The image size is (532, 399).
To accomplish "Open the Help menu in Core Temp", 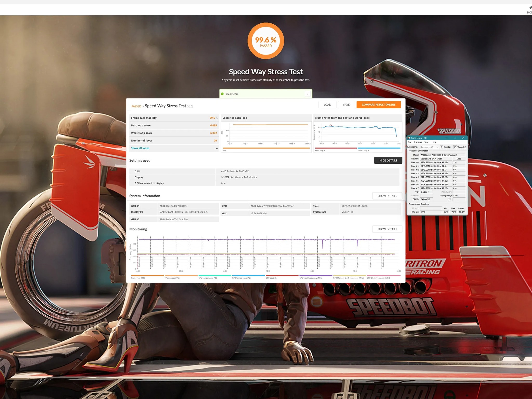I will pos(434,142).
